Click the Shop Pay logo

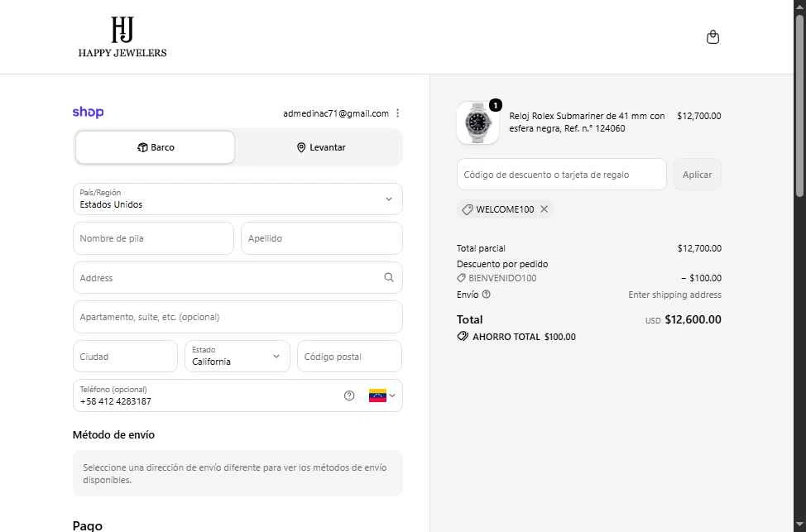(x=88, y=112)
